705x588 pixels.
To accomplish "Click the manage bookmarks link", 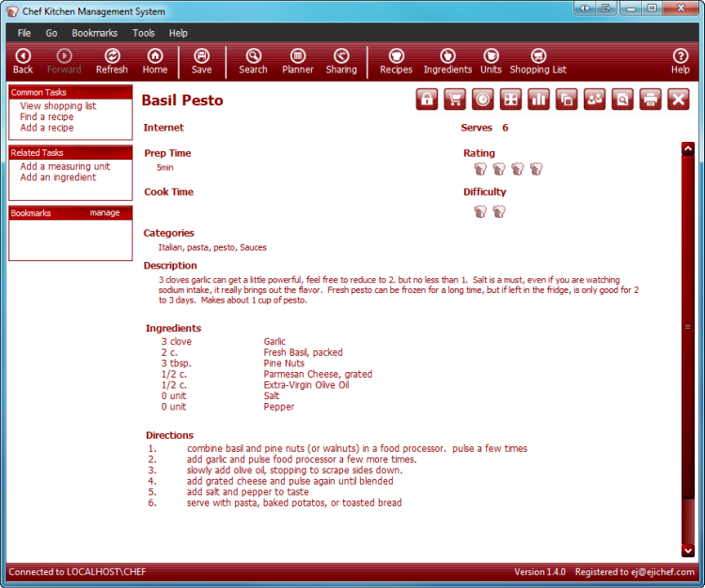I will point(104,213).
